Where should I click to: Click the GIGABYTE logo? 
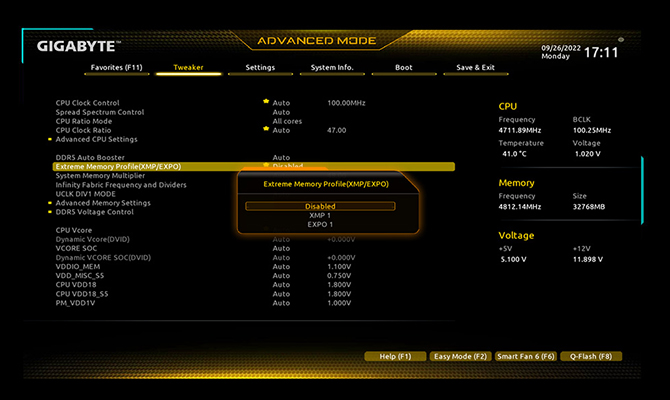click(x=79, y=46)
